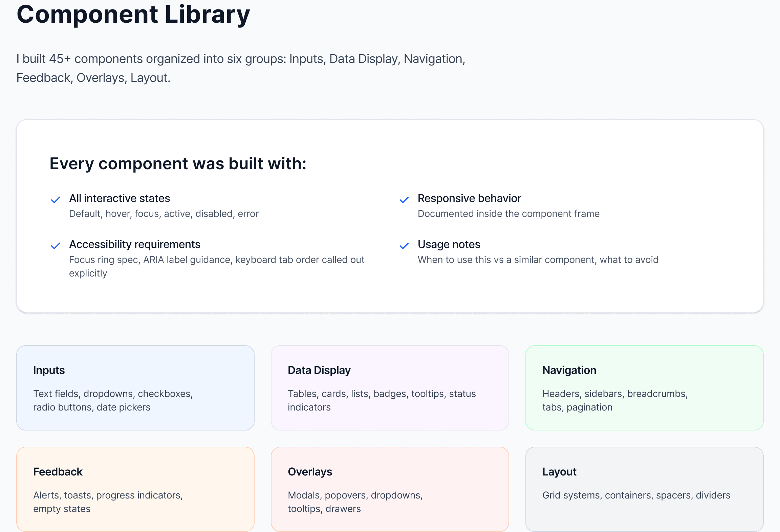Click the 'Accessibility requirements' label
The height and width of the screenshot is (532, 780).
click(135, 244)
